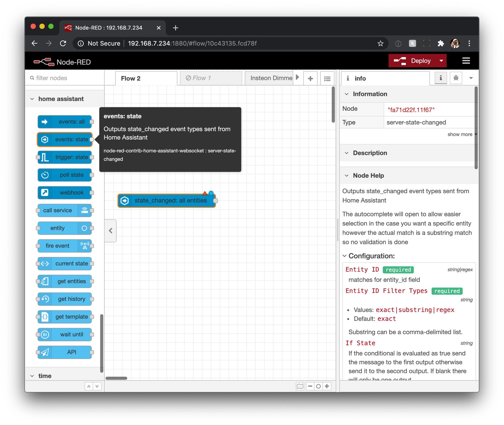504x425 pixels.
Task: Open the debug messages panel (bug icon)
Action: (x=456, y=78)
